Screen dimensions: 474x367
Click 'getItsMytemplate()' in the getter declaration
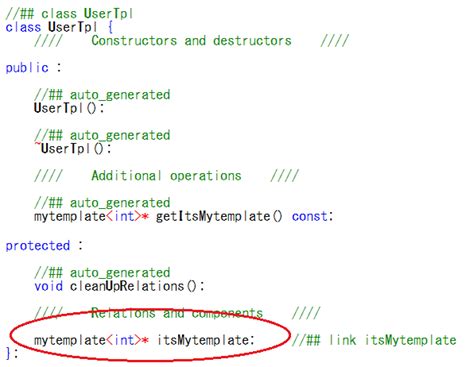pos(219,216)
